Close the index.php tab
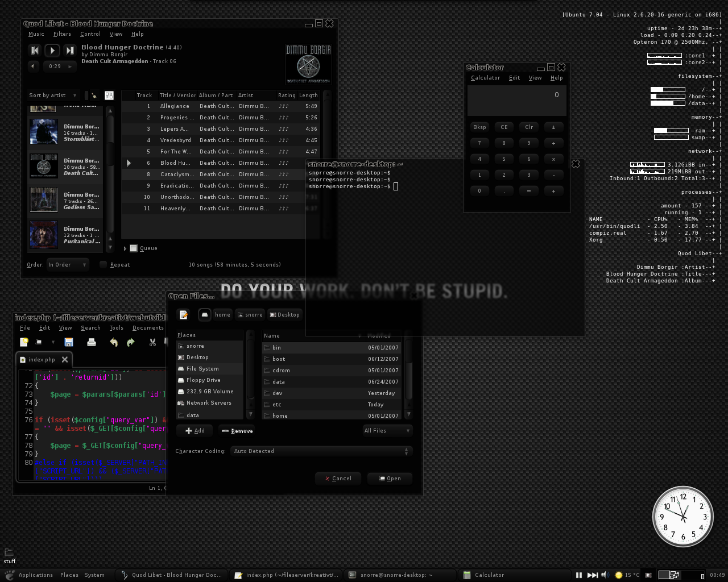This screenshot has width=728, height=582. pyautogui.click(x=65, y=359)
